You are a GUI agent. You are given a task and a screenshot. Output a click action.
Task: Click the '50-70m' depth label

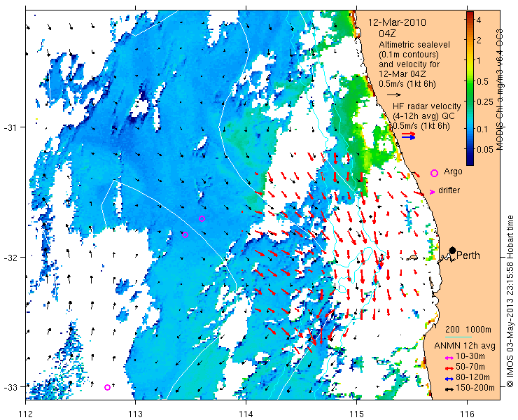[470, 367]
